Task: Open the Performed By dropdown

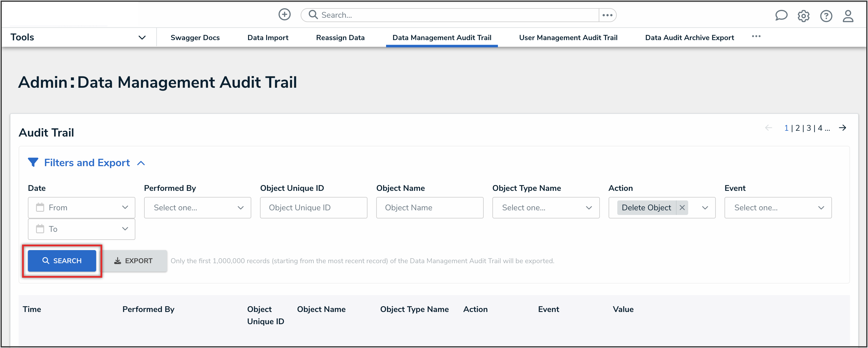Action: 198,207
